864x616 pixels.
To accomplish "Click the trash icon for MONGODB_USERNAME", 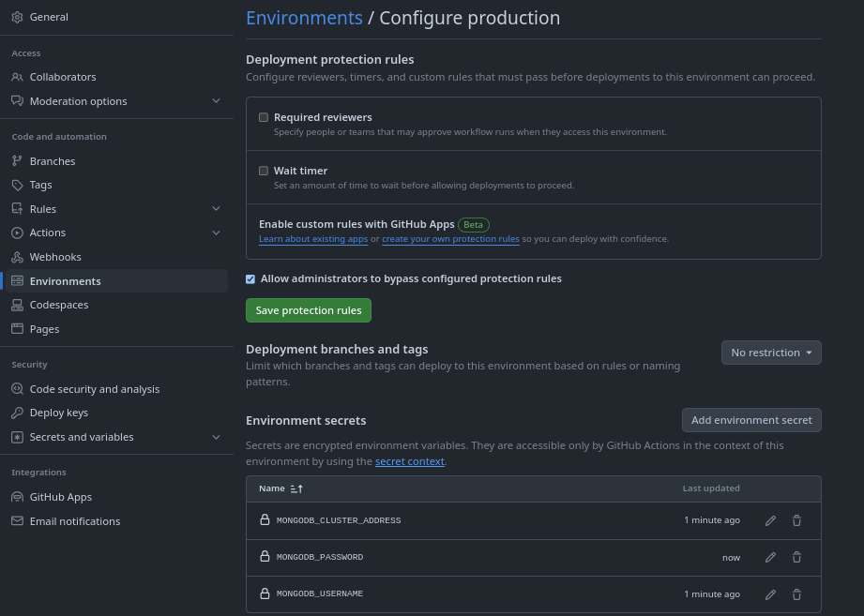I will 796,594.
